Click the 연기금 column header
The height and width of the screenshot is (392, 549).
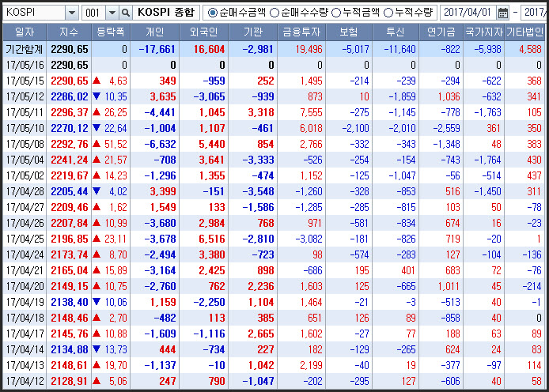[441, 32]
